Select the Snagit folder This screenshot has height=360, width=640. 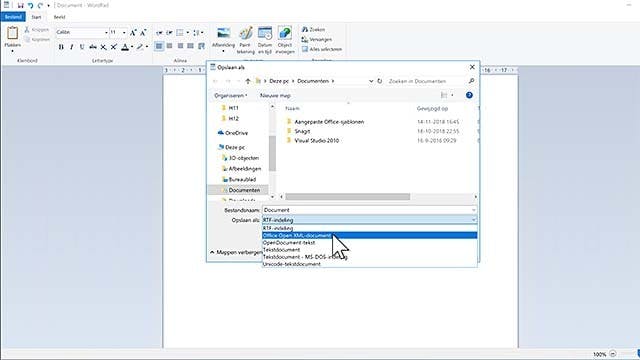click(298, 131)
